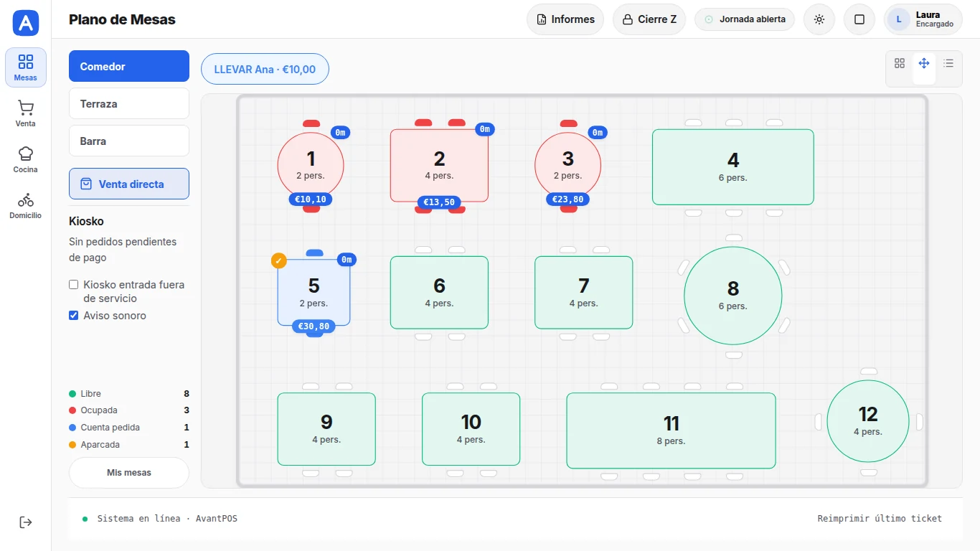Open the Domicilio delivery bike icon
The height and width of the screenshot is (551, 980).
pos(26,205)
